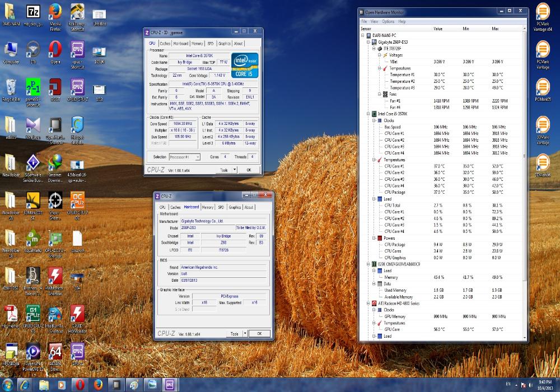The width and height of the screenshot is (560, 392).
Task: Collapse the DARI-NANI-PC root node
Action: [362, 35]
